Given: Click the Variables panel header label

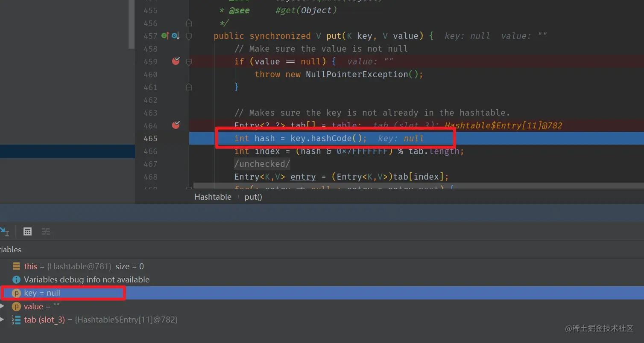Looking at the screenshot, I should 11,250.
